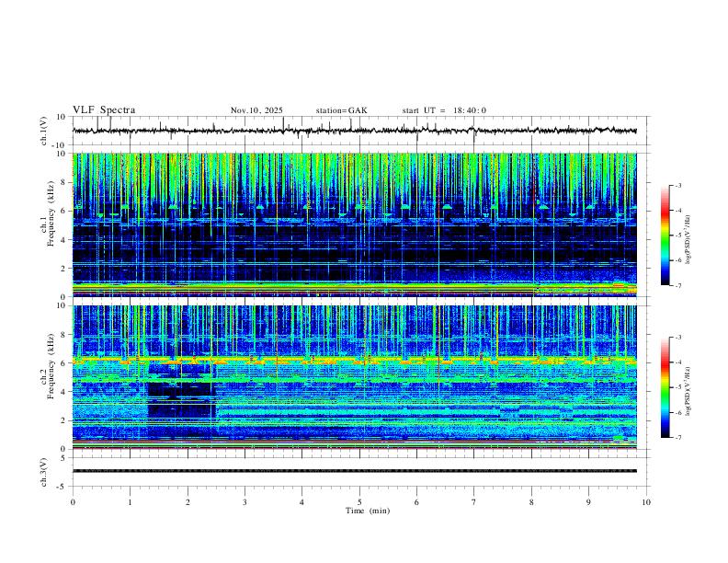Click the ch.2 colorbar 'log(PSD)(V²/Hz)' label

tap(688, 391)
